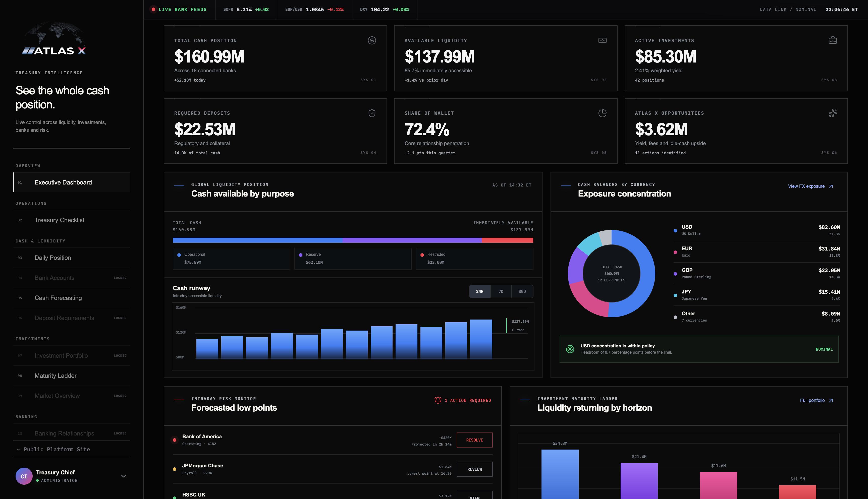Click the pie chart icon on Share of Wallet card

602,113
